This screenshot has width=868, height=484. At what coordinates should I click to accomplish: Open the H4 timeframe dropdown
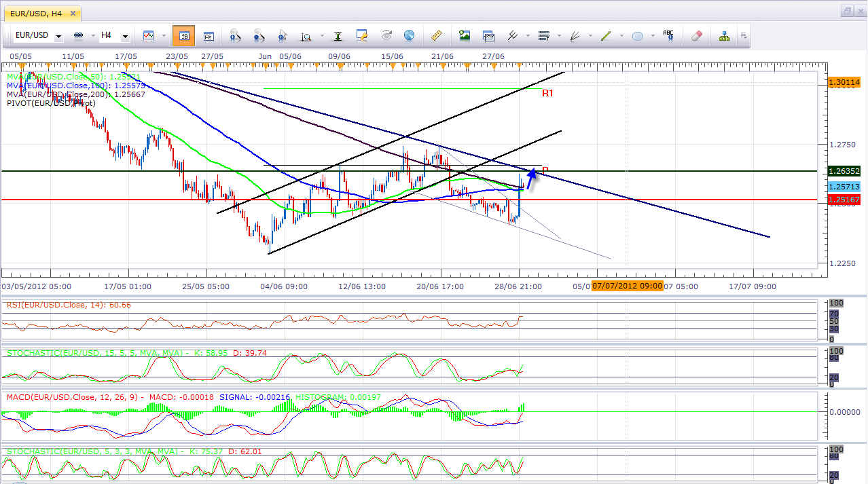pyautogui.click(x=125, y=36)
